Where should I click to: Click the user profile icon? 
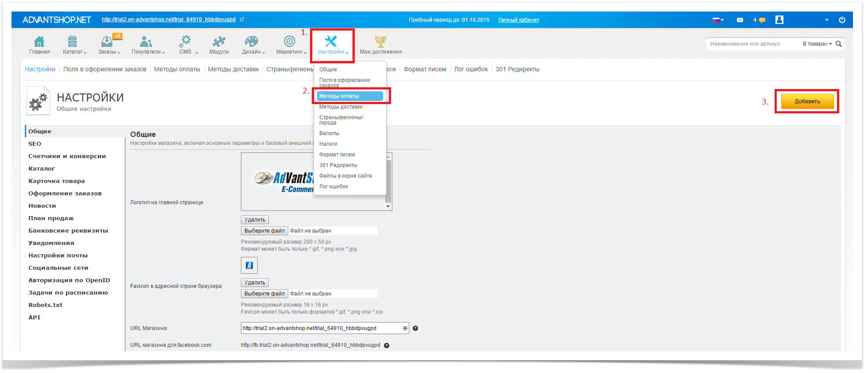pyautogui.click(x=779, y=20)
